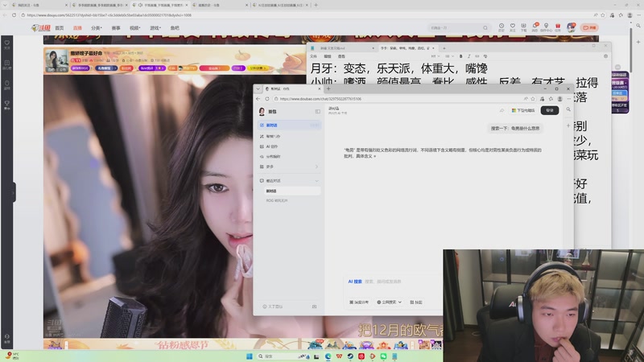Click the search magnifier in Doubao right rail

coord(568,109)
